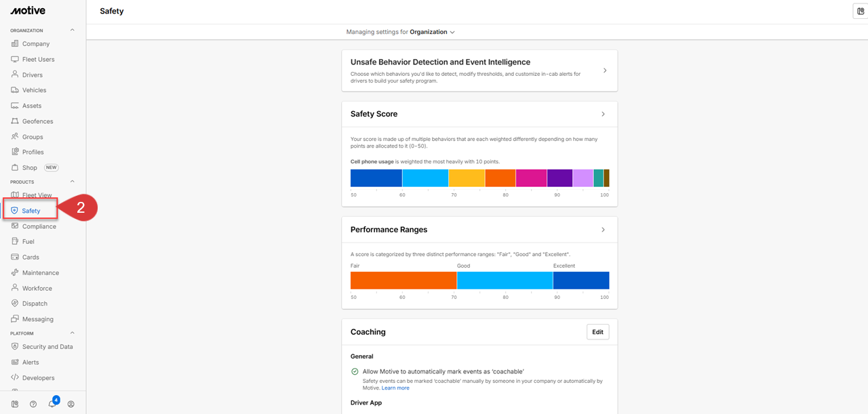Screen dimensions: 868x414
Task: Click the Geofences icon in sidebar
Action: coord(15,121)
